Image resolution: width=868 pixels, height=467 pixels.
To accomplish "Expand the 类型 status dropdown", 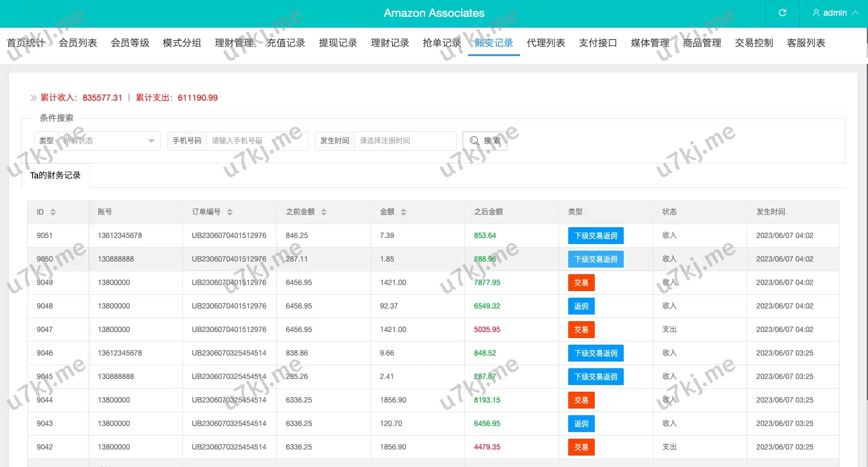I will coord(109,140).
